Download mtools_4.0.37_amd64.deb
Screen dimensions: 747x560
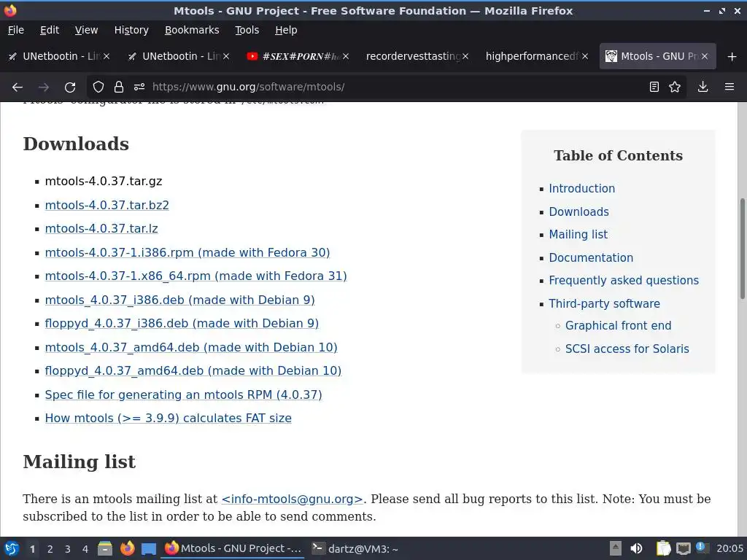[191, 347]
